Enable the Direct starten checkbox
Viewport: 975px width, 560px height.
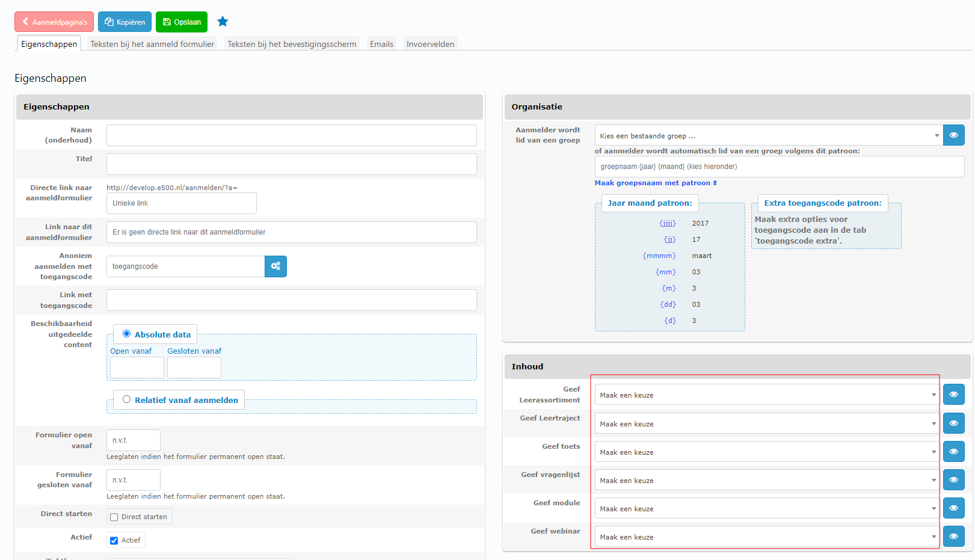pyautogui.click(x=114, y=517)
